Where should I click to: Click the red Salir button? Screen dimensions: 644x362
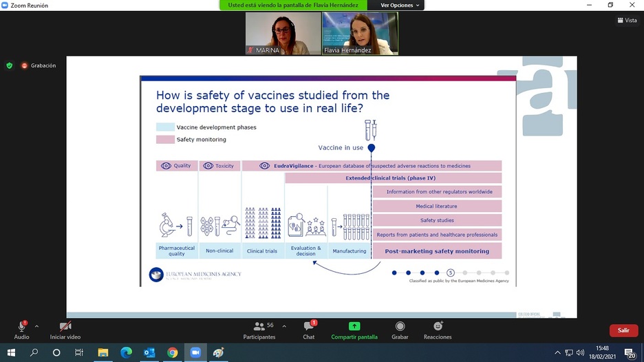pos(623,330)
